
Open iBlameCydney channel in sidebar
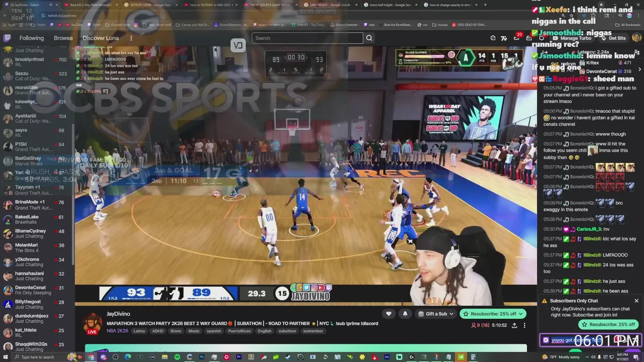pyautogui.click(x=37, y=233)
